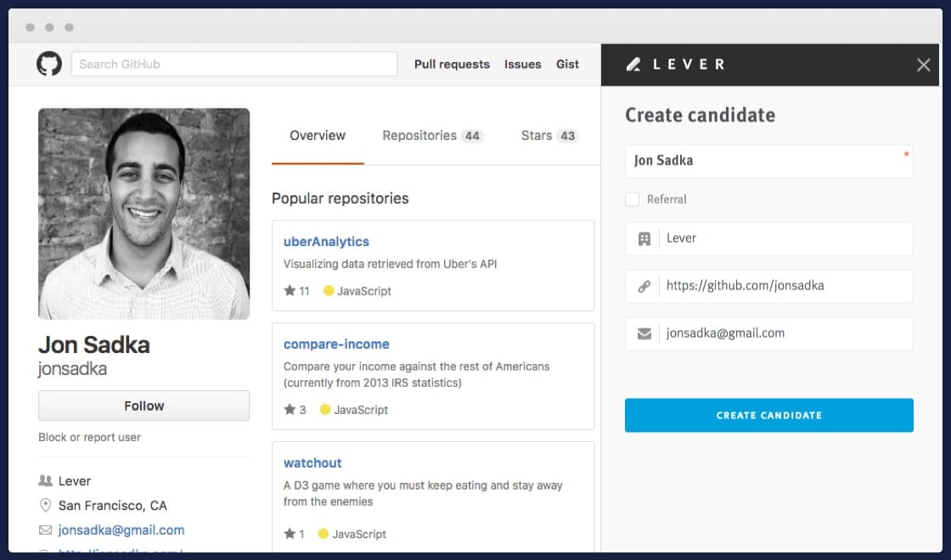Open the Repositories tab
The height and width of the screenshot is (560, 951).
pyautogui.click(x=432, y=136)
